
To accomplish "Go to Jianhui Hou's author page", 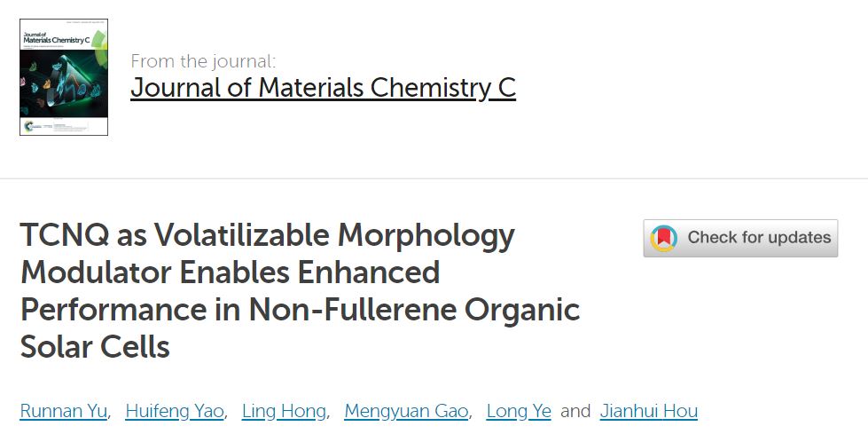I will [x=649, y=411].
